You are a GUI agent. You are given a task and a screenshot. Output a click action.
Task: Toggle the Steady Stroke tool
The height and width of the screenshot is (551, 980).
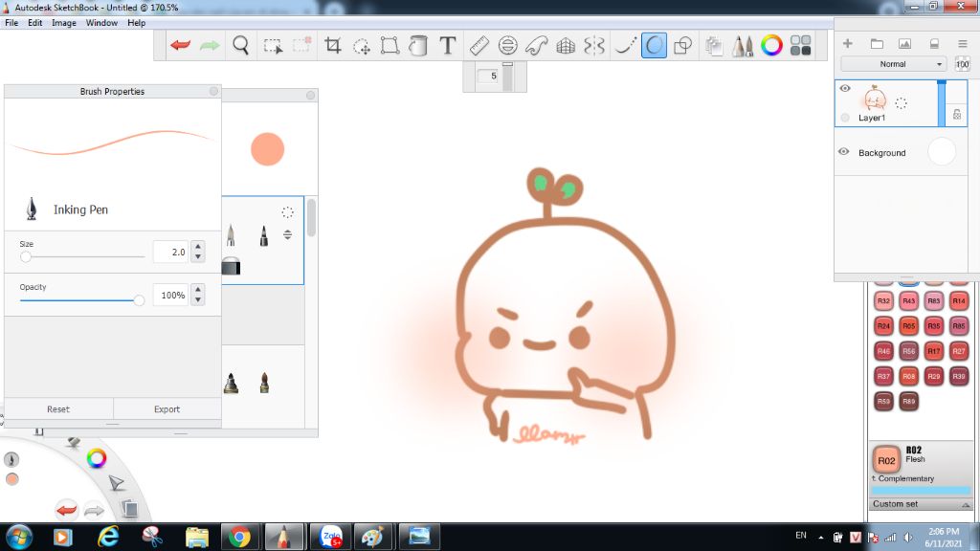(x=625, y=45)
